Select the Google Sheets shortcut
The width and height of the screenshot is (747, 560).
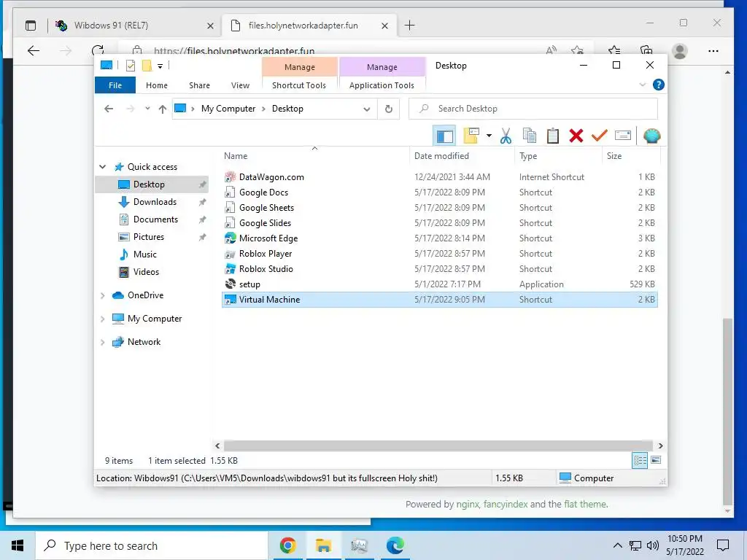click(440, 208)
